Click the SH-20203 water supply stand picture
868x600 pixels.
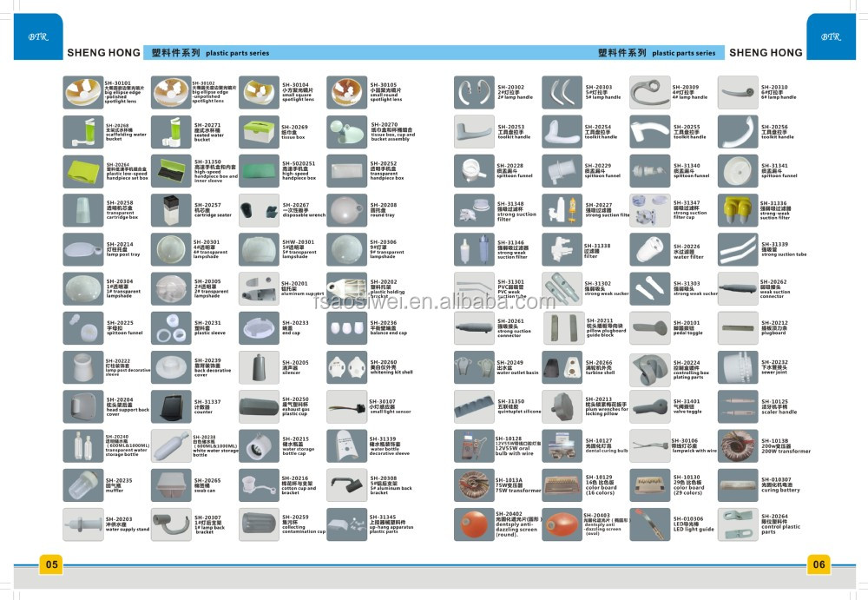(x=83, y=524)
